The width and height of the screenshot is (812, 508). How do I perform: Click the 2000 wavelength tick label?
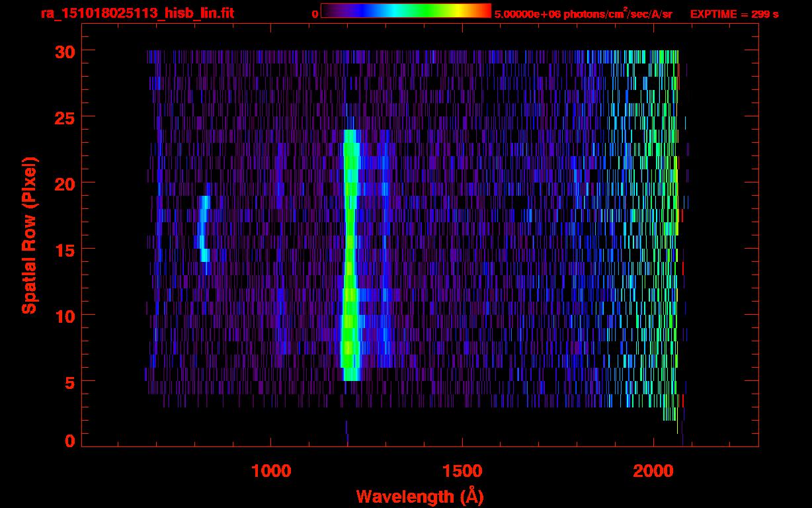tap(653, 471)
